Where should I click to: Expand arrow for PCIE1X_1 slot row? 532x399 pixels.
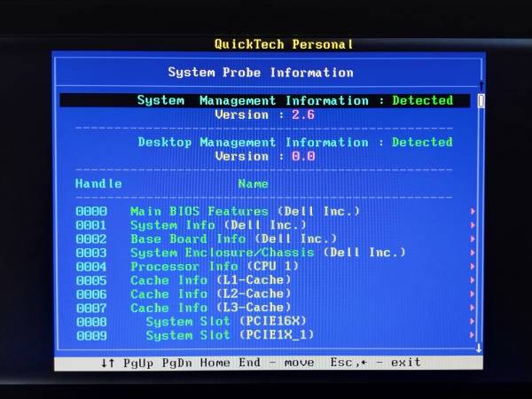473,335
